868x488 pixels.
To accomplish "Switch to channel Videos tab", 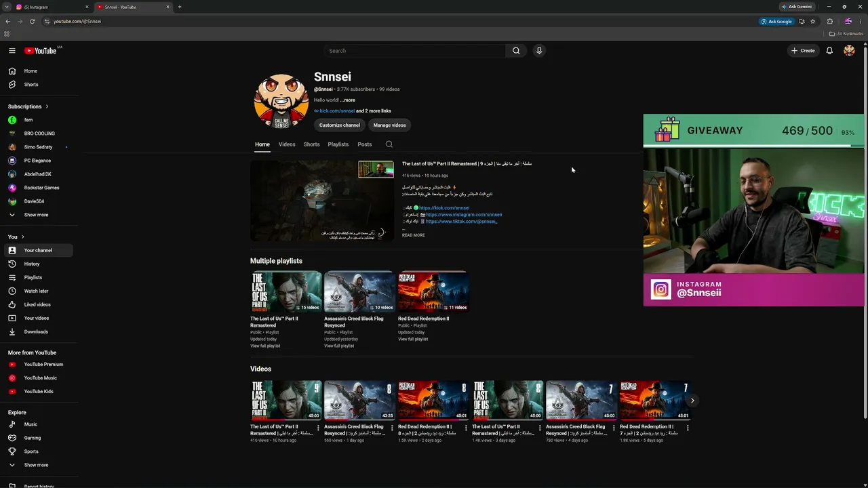I will tap(287, 144).
